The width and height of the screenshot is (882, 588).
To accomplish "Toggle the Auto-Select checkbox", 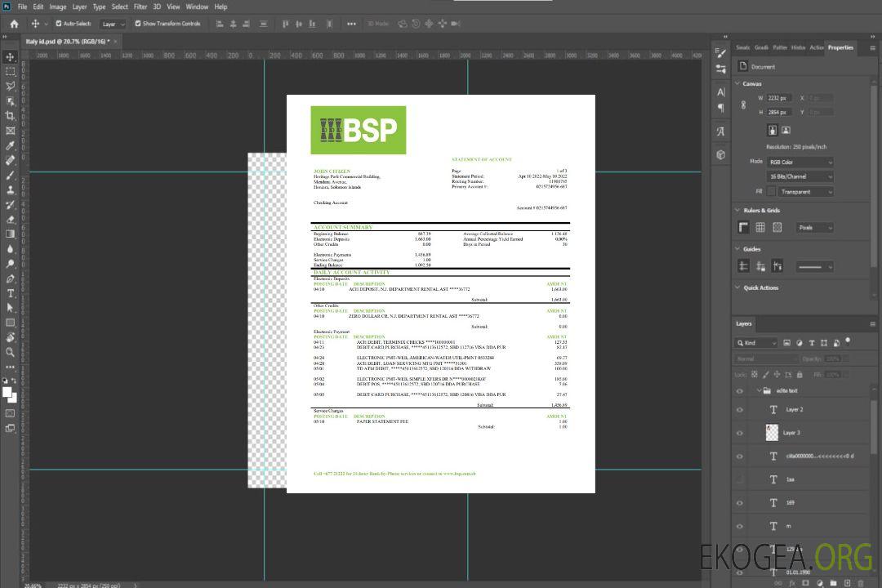I will click(59, 24).
